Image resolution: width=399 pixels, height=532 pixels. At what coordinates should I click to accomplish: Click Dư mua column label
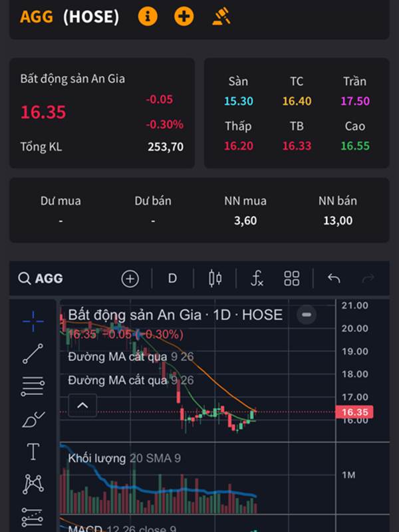[x=61, y=201]
